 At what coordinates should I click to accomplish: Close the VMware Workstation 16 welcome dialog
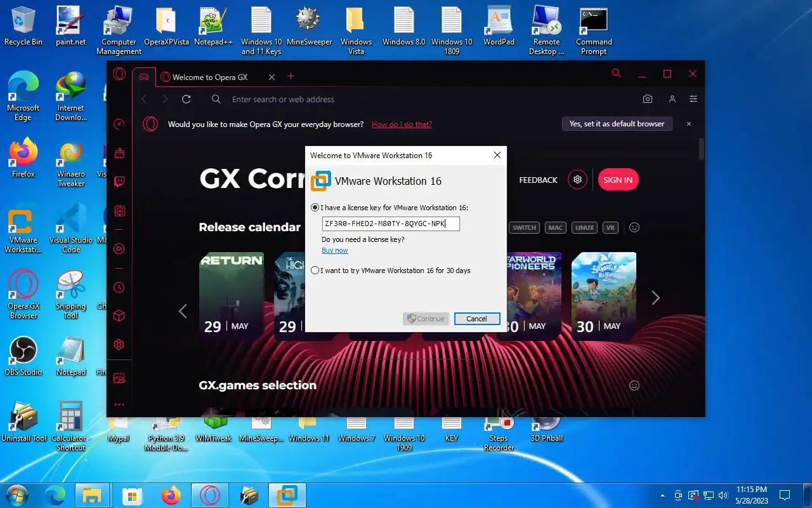[497, 155]
